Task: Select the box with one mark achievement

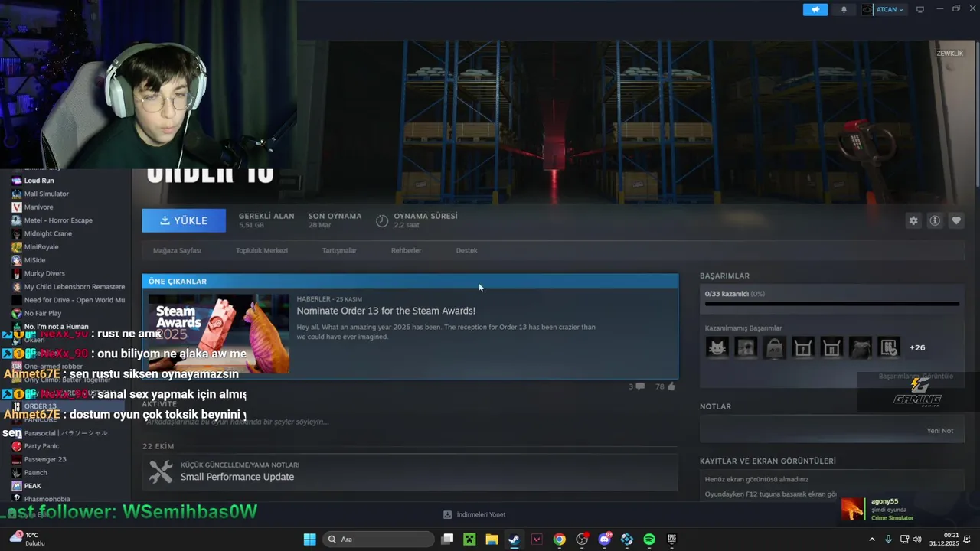Action: [x=803, y=347]
